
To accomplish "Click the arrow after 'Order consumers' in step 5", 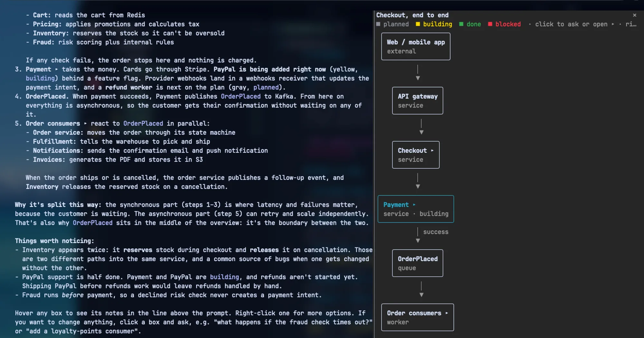I will [85, 123].
